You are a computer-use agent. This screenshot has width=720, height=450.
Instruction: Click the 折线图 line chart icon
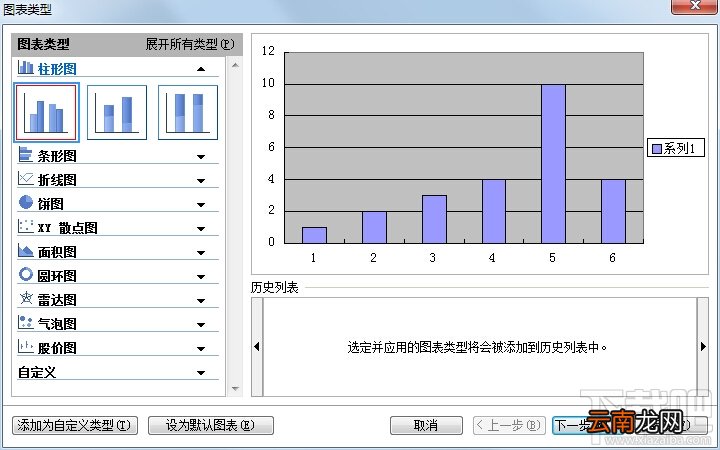click(25, 179)
